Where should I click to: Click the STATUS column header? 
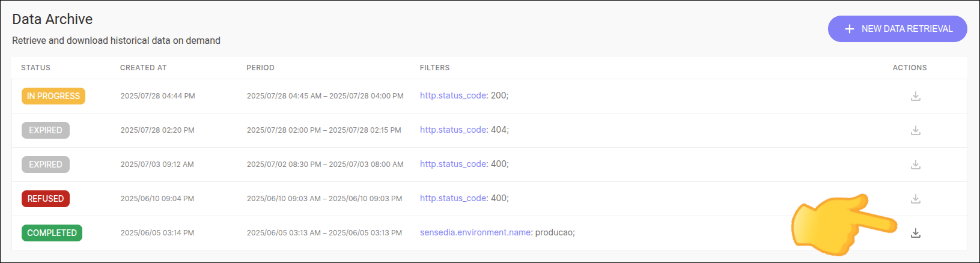pos(35,68)
